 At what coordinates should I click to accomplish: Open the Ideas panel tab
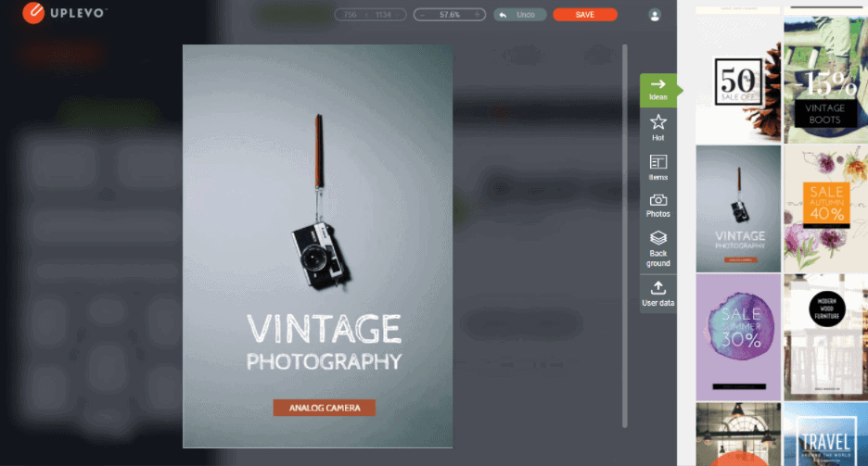click(658, 90)
